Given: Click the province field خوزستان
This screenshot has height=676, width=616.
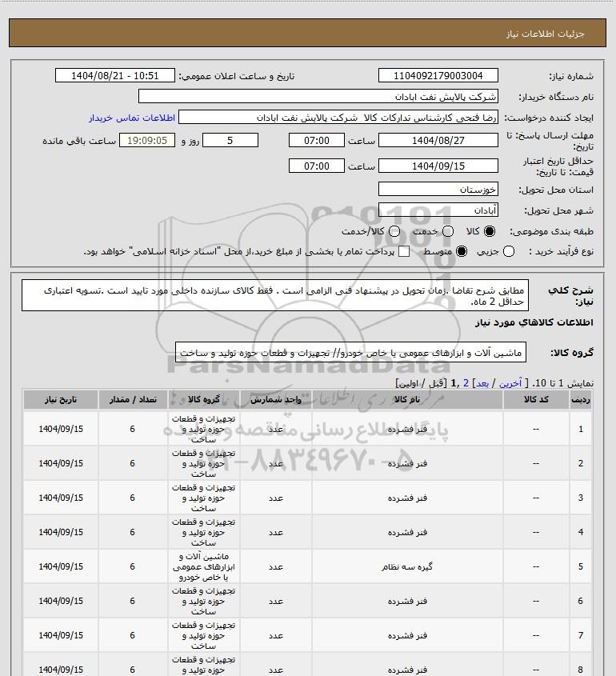Looking at the screenshot, I should [438, 190].
